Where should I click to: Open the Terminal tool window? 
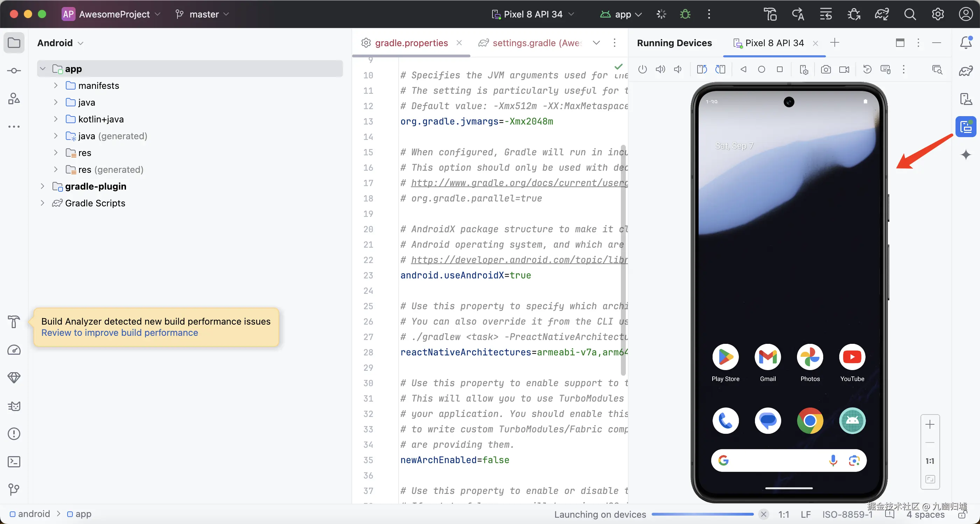pos(14,462)
